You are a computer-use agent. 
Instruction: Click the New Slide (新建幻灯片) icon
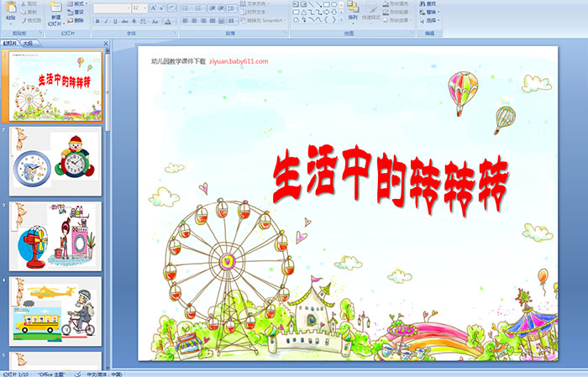tap(55, 8)
